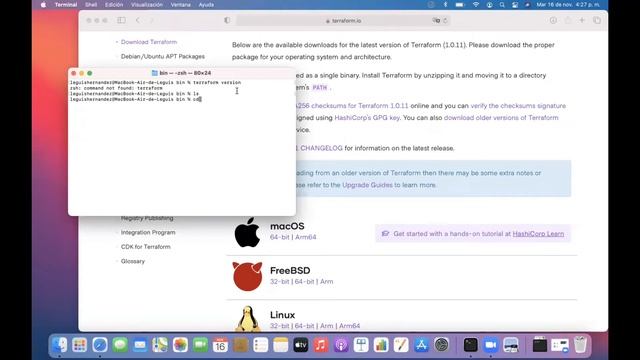Viewport: 640px width, 360px height.
Task: Toggle Safari sidebar button
Action: [121, 20]
